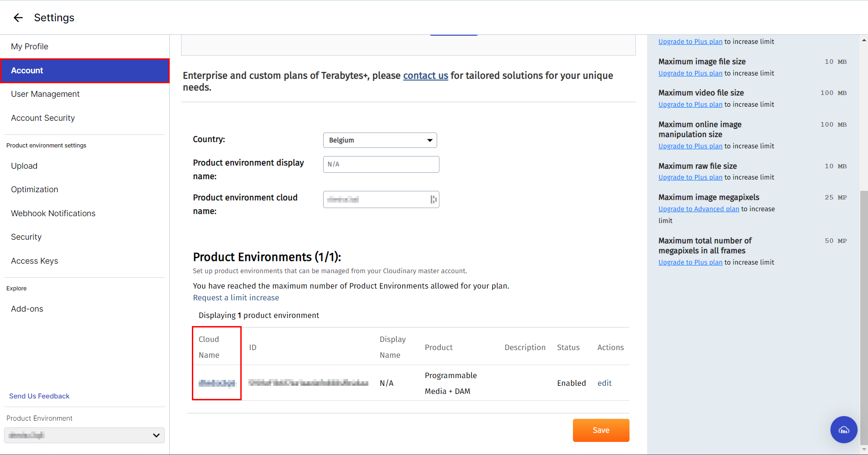Select the Upload settings item
Image resolution: width=868 pixels, height=455 pixels.
(x=24, y=166)
